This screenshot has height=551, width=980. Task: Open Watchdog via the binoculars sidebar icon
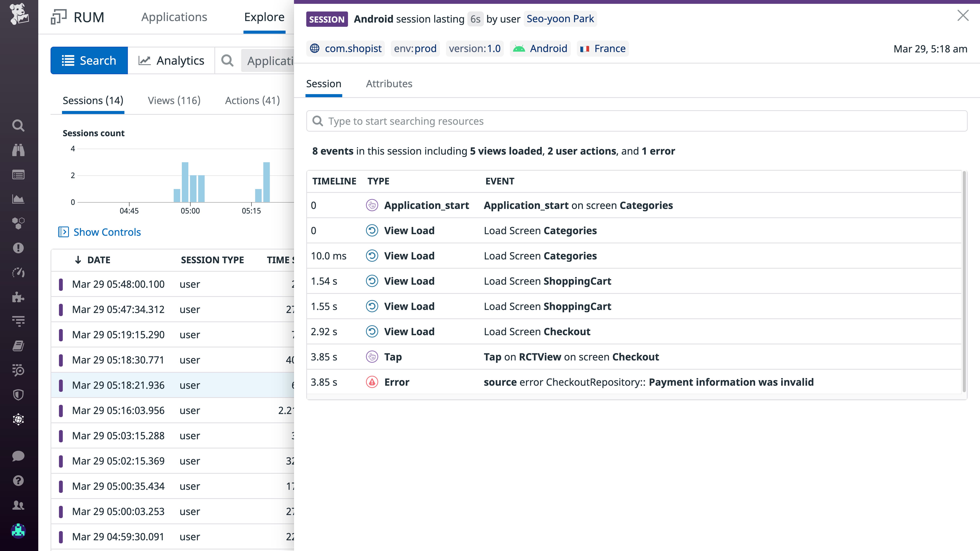pos(18,150)
